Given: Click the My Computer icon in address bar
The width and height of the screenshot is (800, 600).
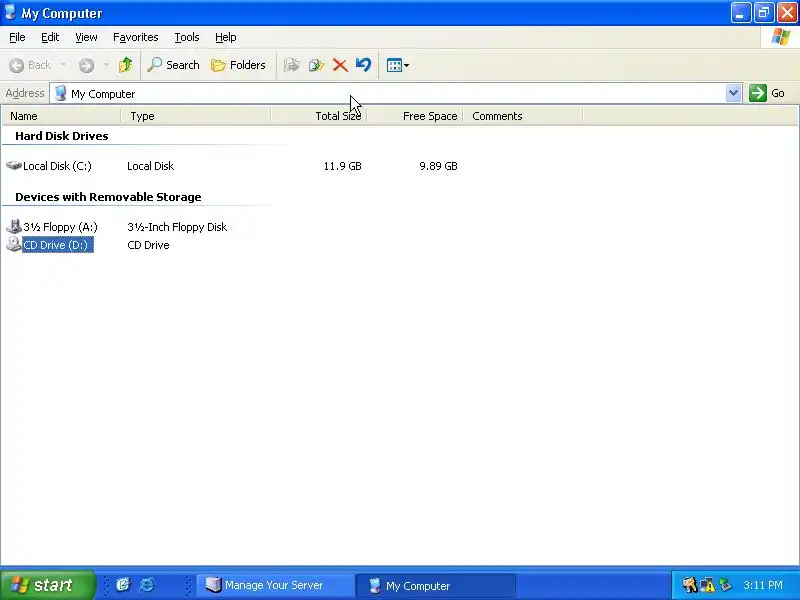Looking at the screenshot, I should (61, 93).
